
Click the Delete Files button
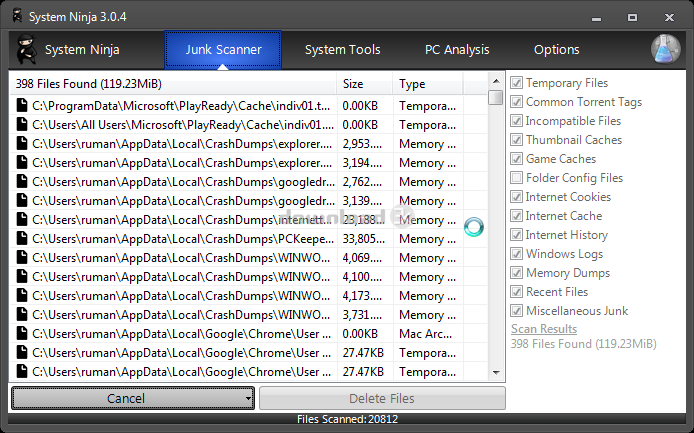pyautogui.click(x=382, y=398)
